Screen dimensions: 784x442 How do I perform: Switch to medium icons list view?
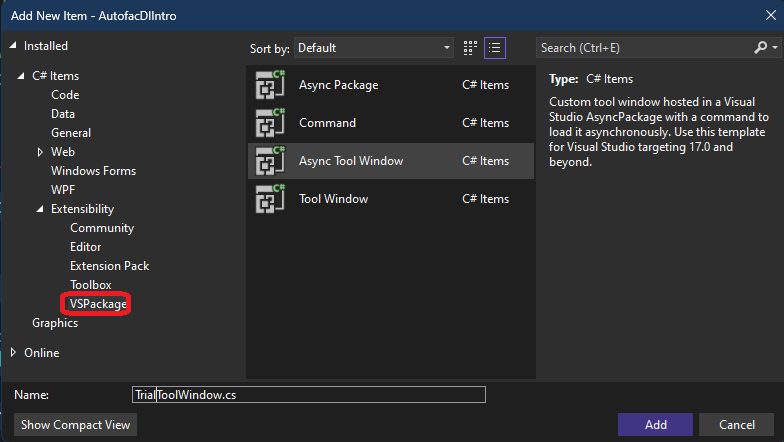(x=494, y=48)
